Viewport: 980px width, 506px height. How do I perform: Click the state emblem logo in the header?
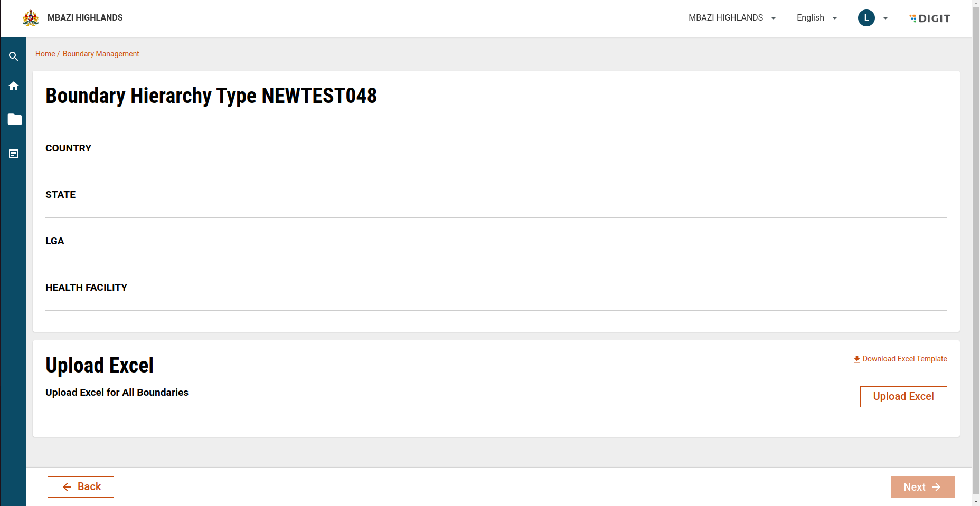coord(31,18)
